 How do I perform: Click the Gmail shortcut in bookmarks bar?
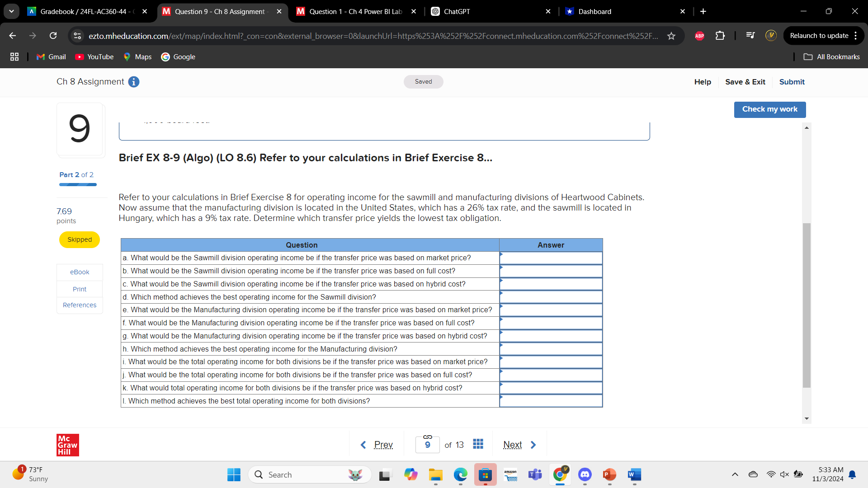pyautogui.click(x=50, y=56)
